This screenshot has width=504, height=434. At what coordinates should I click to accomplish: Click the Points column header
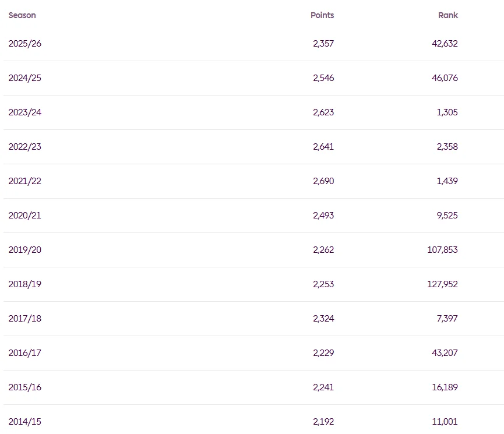[322, 15]
